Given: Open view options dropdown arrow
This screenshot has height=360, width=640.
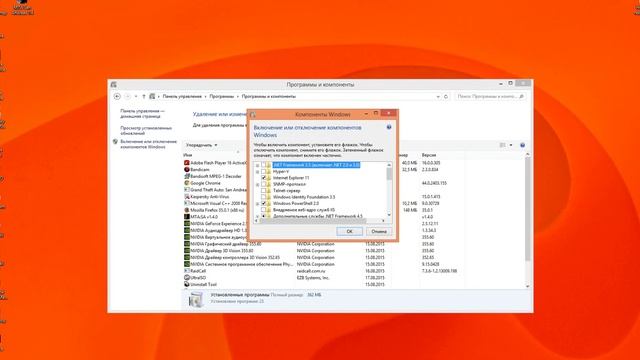Looking at the screenshot, I should click(x=511, y=145).
